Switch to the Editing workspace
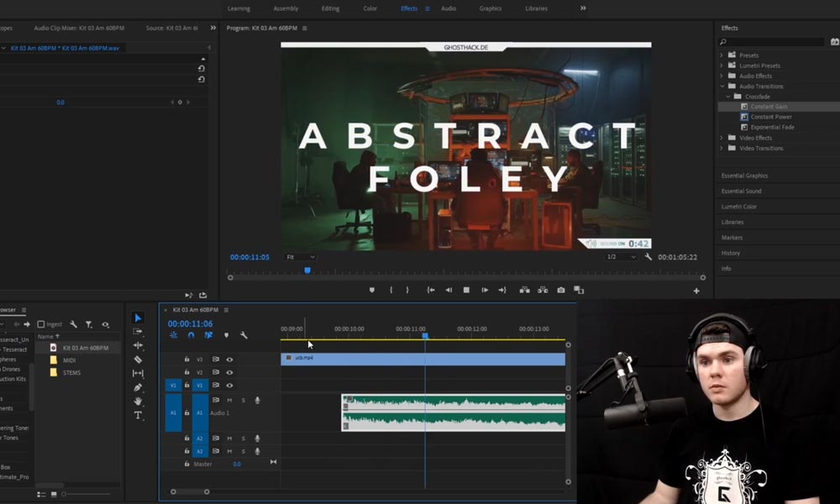This screenshot has width=840, height=504. (330, 8)
